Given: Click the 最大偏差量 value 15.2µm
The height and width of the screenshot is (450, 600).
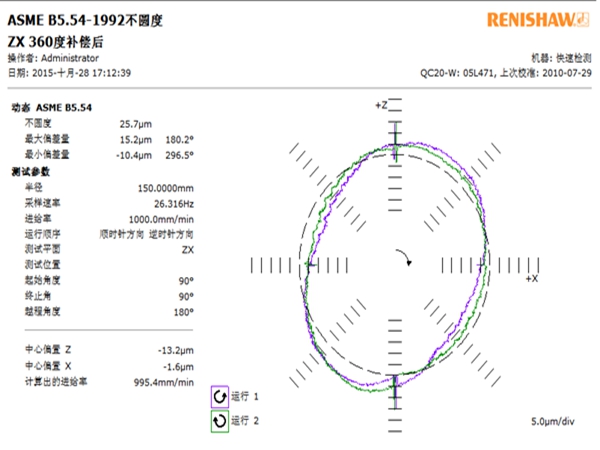Looking at the screenshot, I should click(136, 139).
